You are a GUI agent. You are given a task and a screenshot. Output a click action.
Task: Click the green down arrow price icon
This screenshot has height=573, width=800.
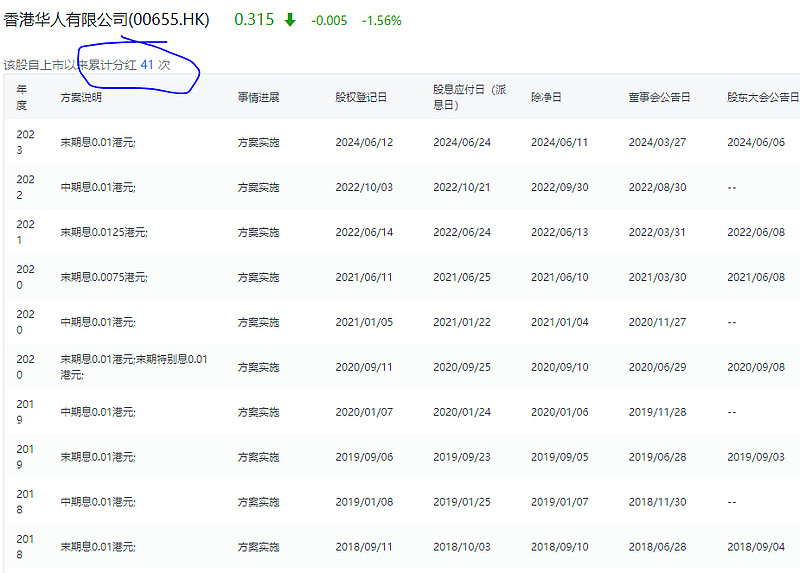click(x=290, y=20)
